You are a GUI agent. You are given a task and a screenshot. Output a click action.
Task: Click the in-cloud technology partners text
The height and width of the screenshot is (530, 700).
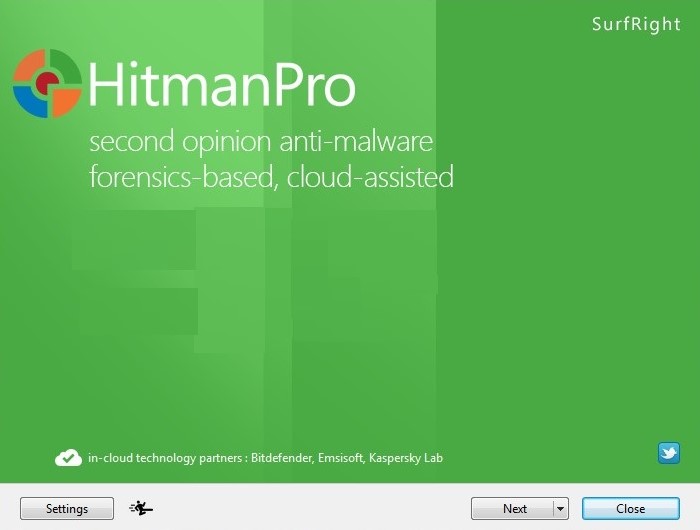click(x=265, y=458)
